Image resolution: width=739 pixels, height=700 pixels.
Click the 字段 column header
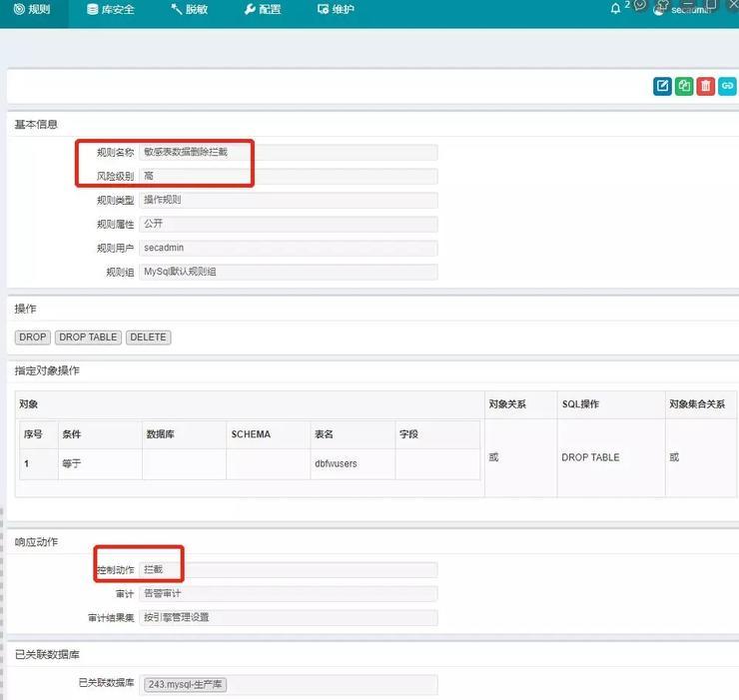437,434
